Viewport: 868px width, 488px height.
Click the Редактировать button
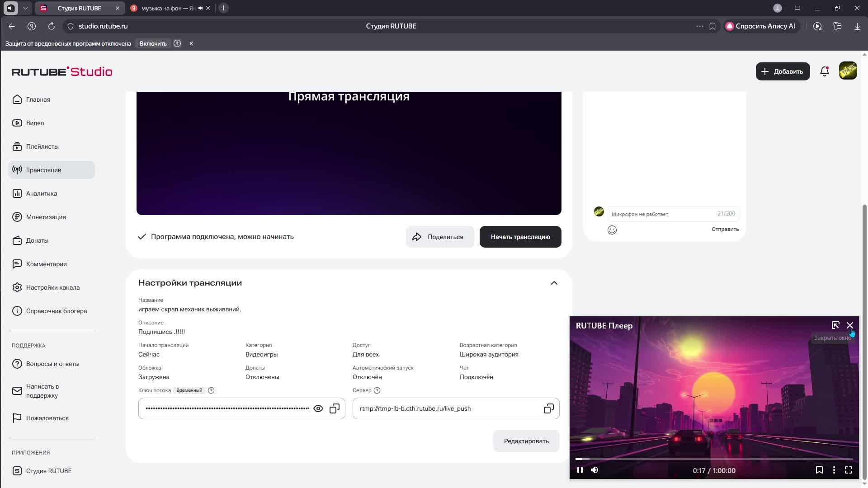point(526,441)
